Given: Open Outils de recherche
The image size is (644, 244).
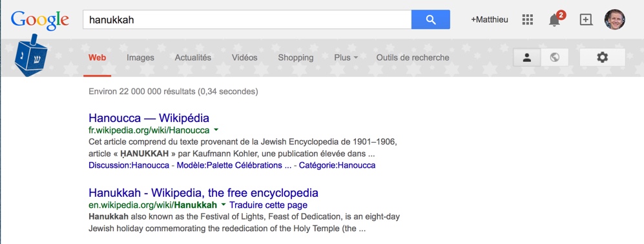Looking at the screenshot, I should pos(413,58).
